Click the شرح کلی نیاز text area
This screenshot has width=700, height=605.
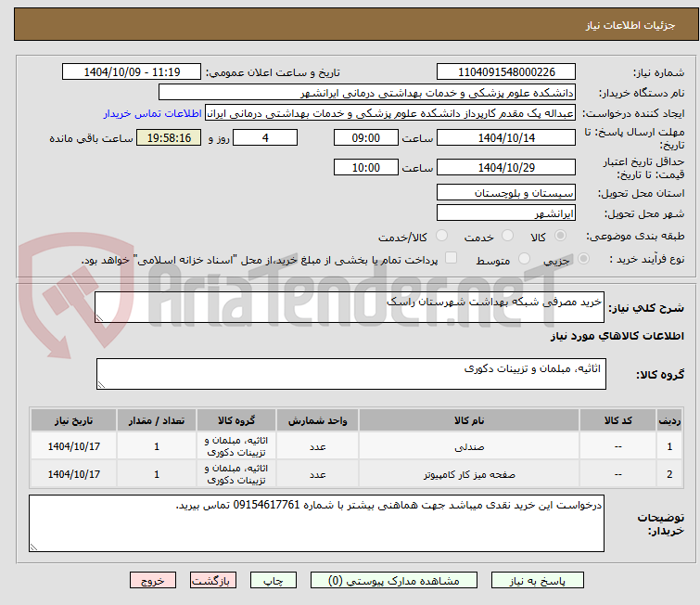(x=350, y=307)
